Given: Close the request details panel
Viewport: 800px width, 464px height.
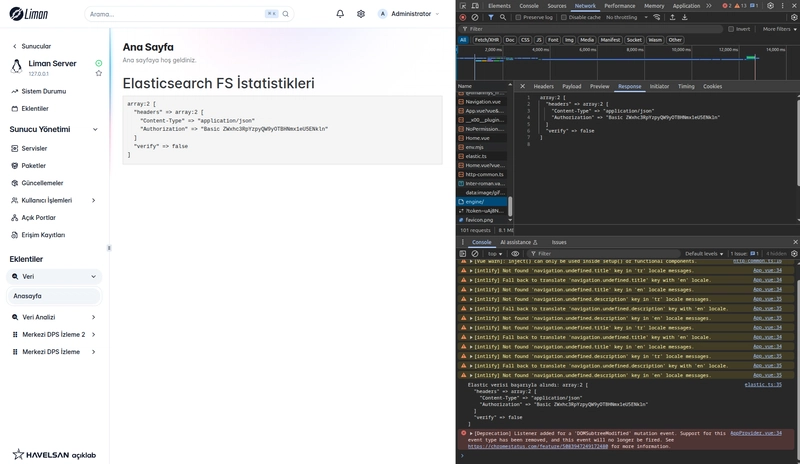Looking at the screenshot, I should point(522,86).
